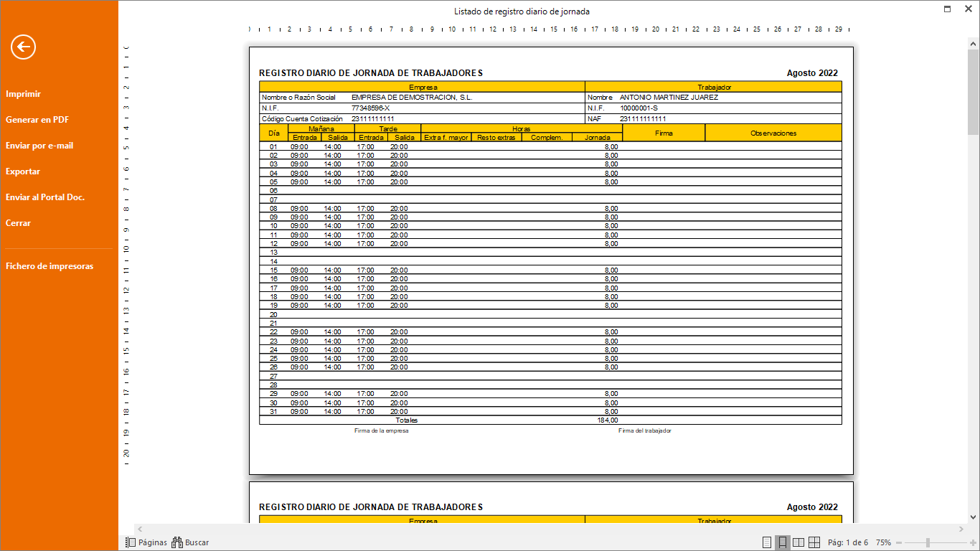The width and height of the screenshot is (980, 551).
Task: Click the window maximize/restore button
Action: pos(948,9)
